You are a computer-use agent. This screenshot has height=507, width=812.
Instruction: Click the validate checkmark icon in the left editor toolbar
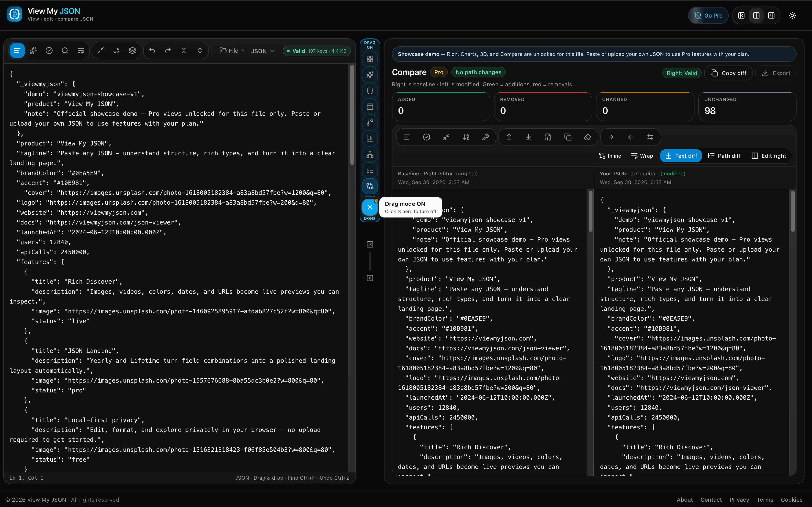tap(49, 51)
